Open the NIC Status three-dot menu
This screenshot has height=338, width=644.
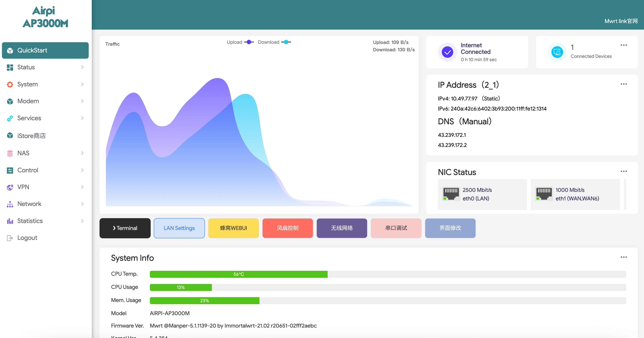[x=623, y=171]
